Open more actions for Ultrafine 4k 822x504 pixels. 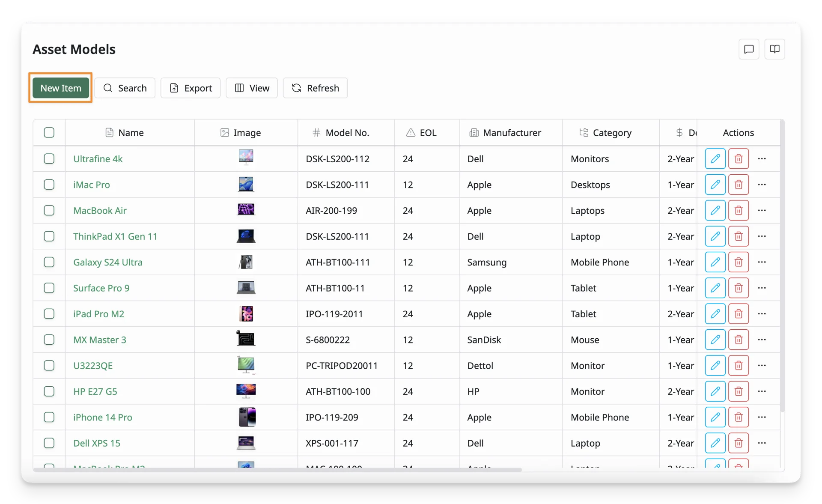click(x=762, y=158)
